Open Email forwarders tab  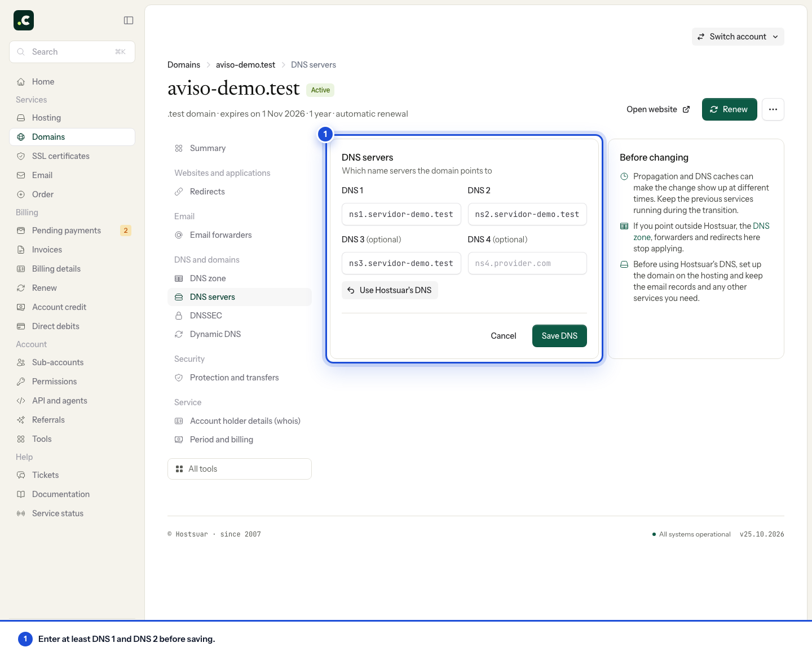(240, 235)
